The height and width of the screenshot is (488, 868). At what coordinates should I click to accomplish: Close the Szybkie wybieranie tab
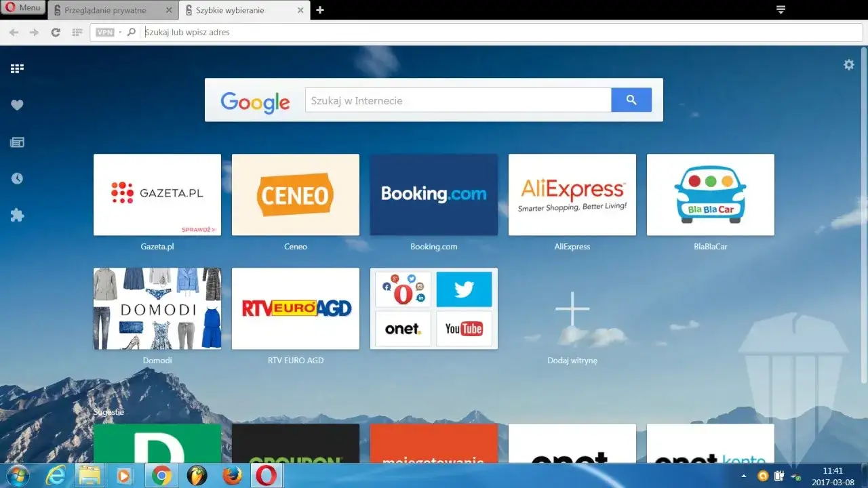click(300, 10)
